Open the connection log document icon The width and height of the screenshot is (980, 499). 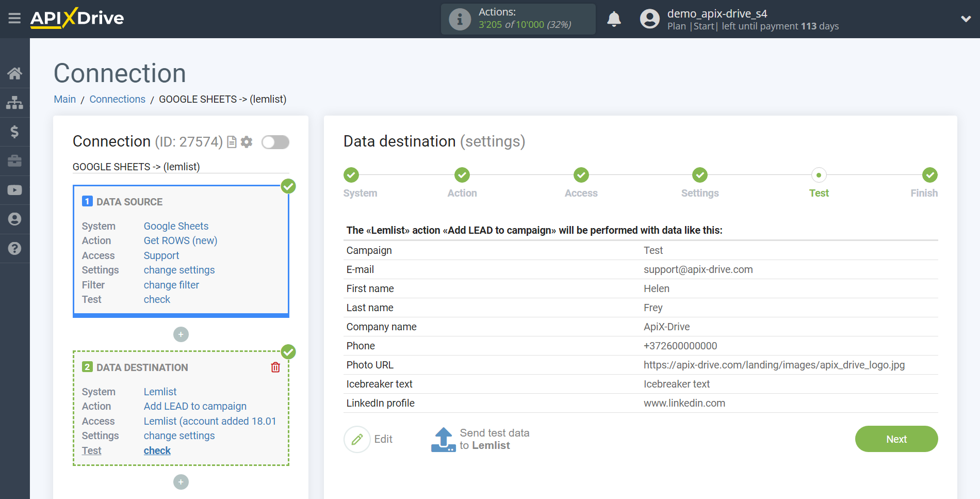(232, 142)
